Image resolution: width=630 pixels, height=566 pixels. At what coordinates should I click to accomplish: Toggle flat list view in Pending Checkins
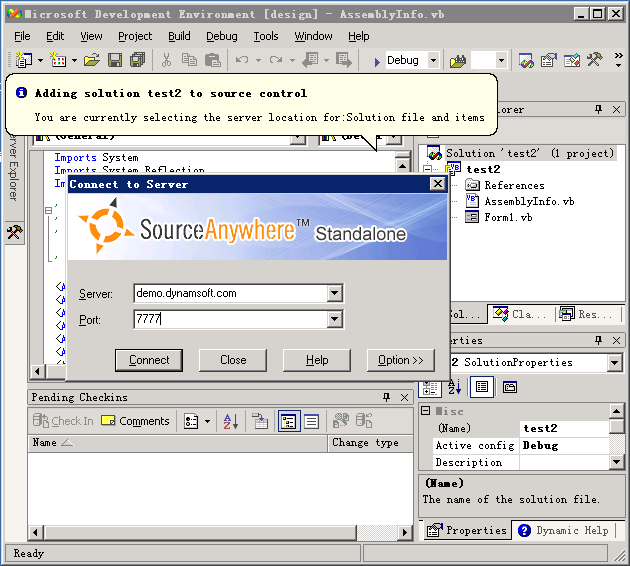pyautogui.click(x=311, y=421)
